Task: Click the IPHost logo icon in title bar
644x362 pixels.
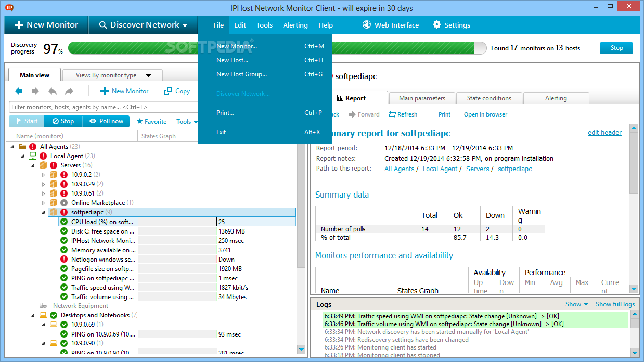Action: point(9,7)
